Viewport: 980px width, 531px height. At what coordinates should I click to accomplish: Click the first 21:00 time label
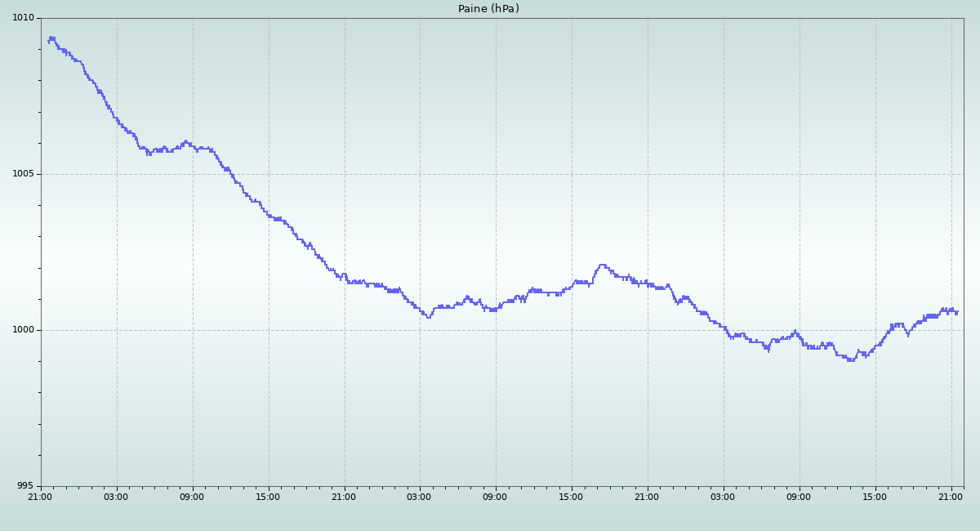click(x=40, y=497)
